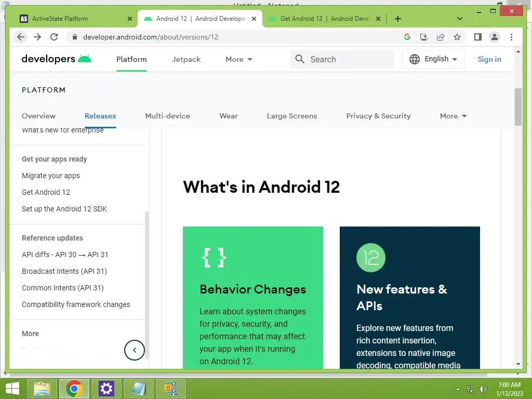Image resolution: width=532 pixels, height=399 pixels.
Task: Open the Large Screens sub-tab
Action: click(x=292, y=116)
